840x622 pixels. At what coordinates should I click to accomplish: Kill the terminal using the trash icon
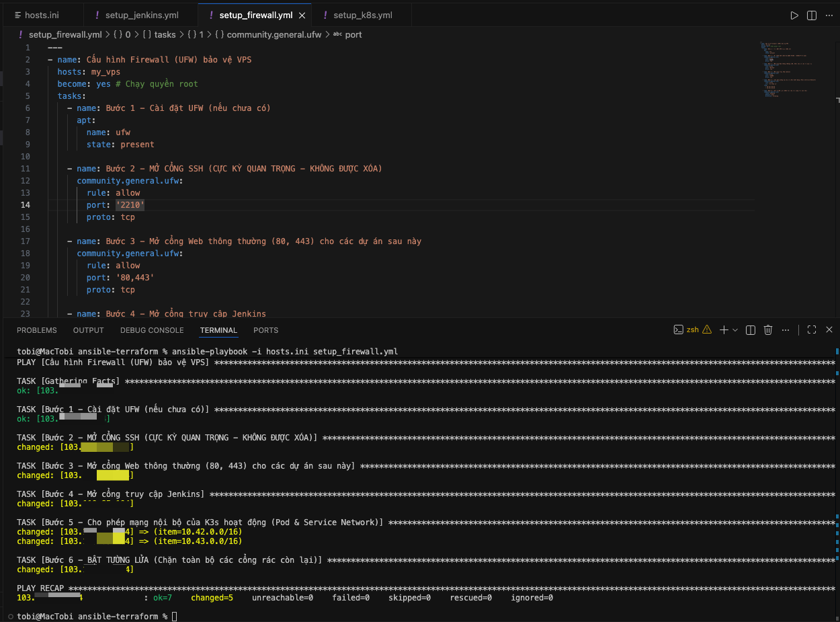click(x=767, y=329)
